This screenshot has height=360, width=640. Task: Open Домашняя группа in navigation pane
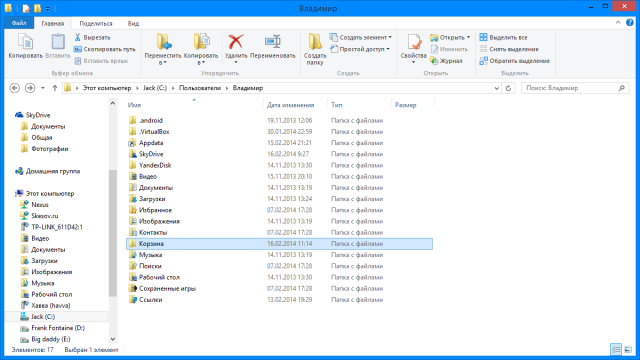[53, 171]
